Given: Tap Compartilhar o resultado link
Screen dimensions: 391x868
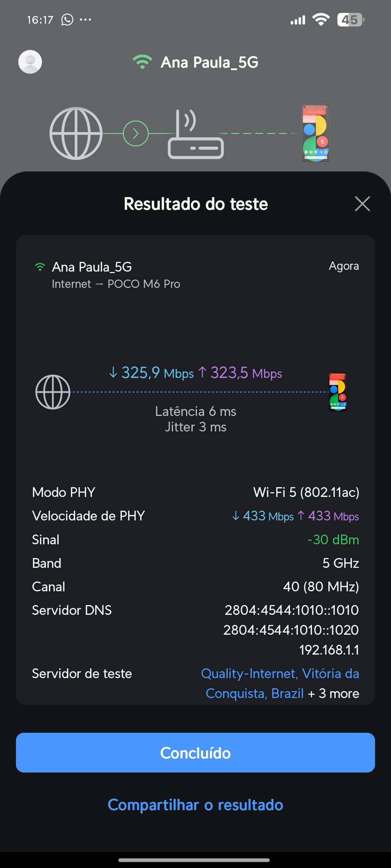Looking at the screenshot, I should click(195, 805).
